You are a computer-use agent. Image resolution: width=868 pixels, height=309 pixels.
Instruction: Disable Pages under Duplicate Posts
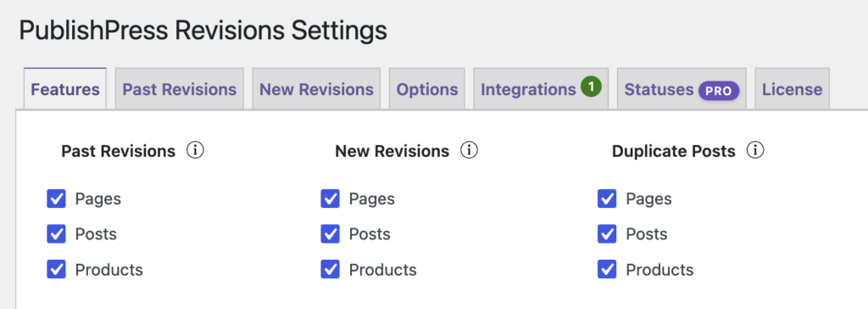click(x=607, y=199)
